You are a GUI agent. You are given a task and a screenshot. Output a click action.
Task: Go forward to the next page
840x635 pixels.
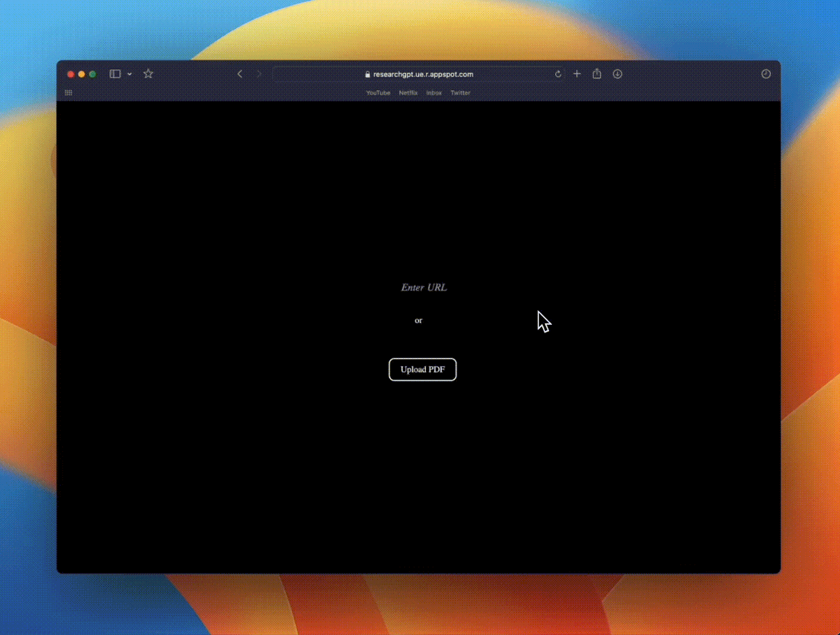tap(259, 74)
